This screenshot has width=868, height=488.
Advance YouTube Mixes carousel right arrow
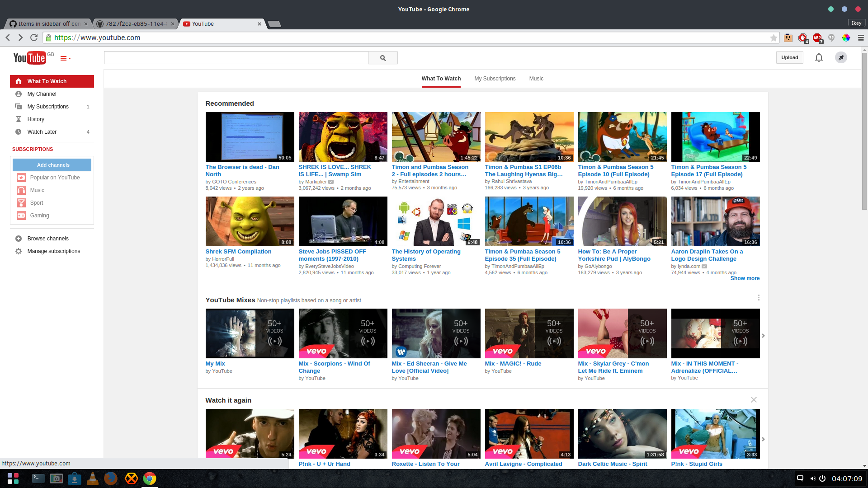pyautogui.click(x=763, y=336)
